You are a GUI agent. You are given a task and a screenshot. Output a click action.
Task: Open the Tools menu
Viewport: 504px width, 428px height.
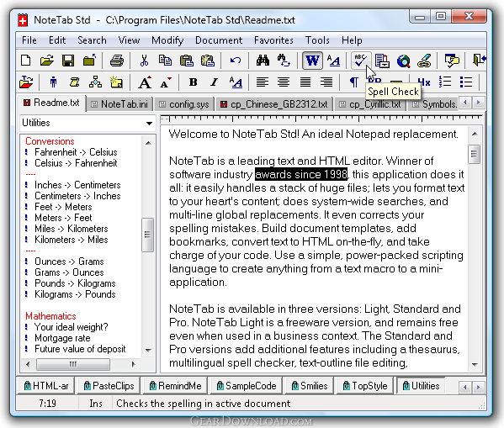click(x=317, y=40)
